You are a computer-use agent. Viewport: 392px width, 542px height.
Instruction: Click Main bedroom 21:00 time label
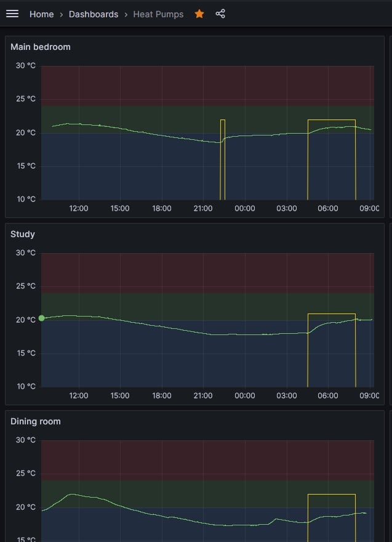coord(203,208)
